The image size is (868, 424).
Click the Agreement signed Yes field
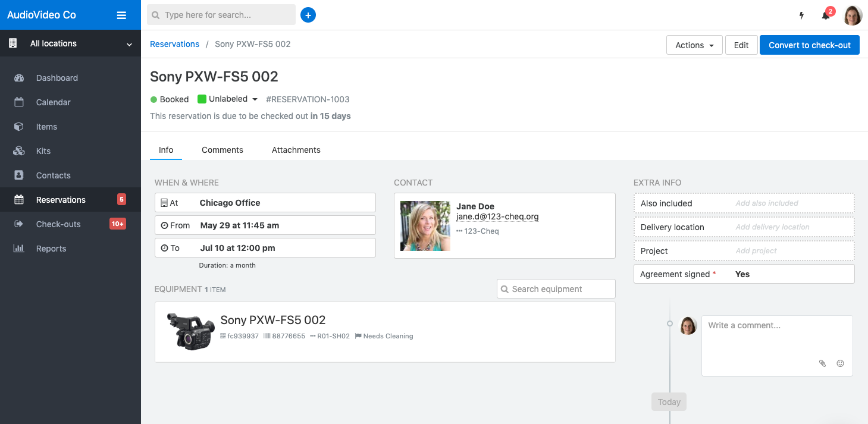pos(744,274)
